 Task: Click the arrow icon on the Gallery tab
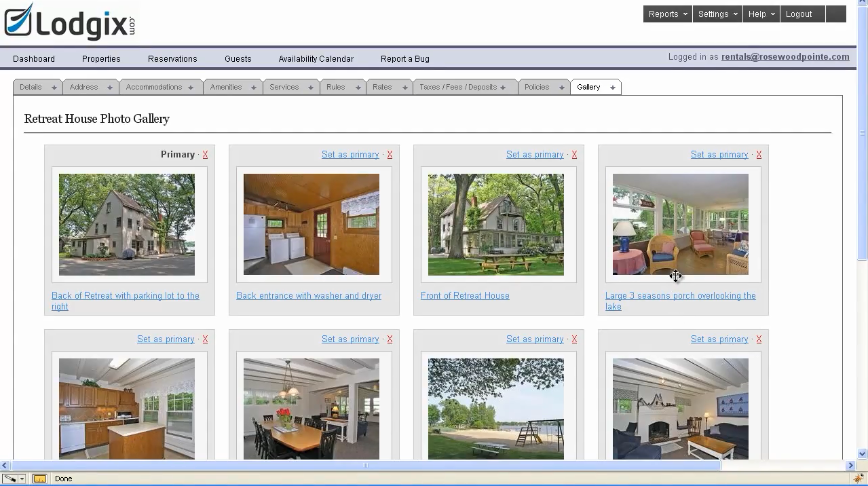tap(612, 88)
